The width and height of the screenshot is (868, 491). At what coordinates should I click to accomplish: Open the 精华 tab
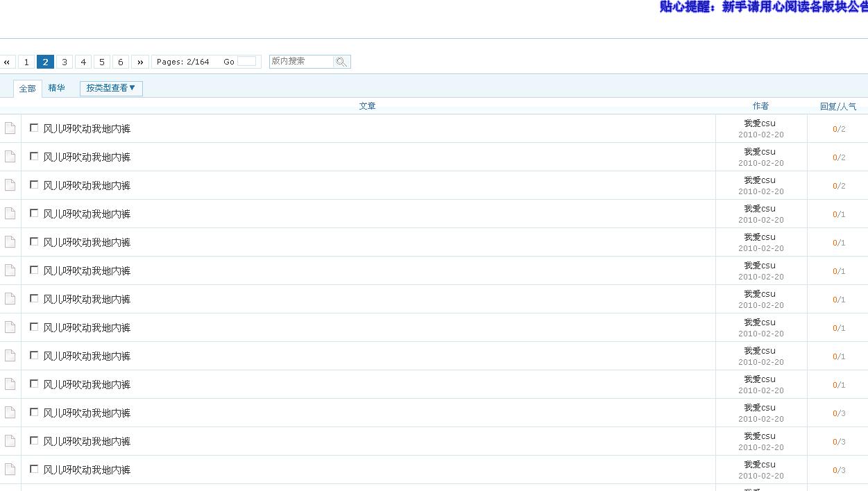(56, 88)
